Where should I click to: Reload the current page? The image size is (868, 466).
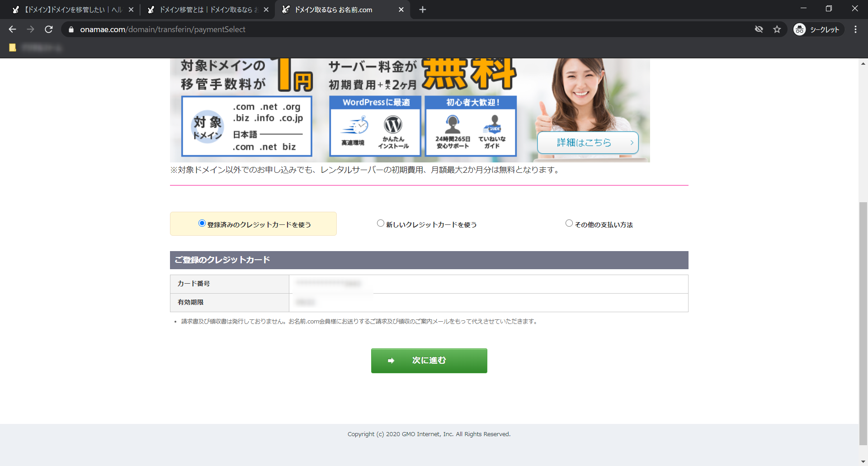(x=49, y=29)
